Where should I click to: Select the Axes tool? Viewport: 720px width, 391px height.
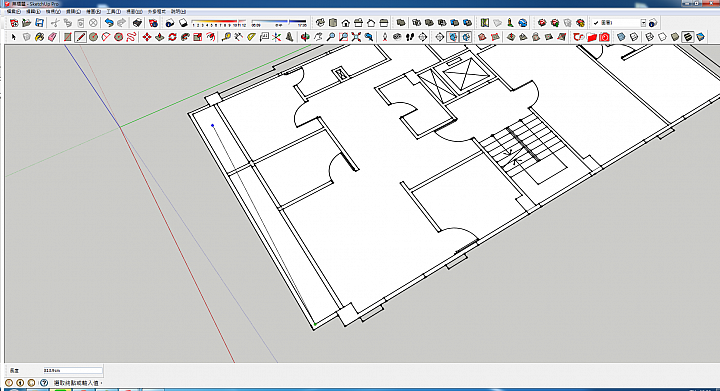(276, 37)
